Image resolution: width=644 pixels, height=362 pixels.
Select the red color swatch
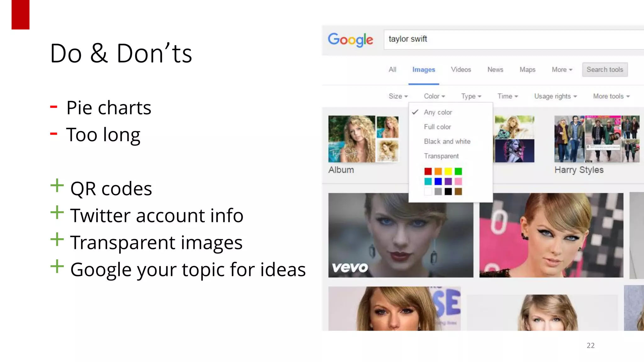(x=428, y=171)
